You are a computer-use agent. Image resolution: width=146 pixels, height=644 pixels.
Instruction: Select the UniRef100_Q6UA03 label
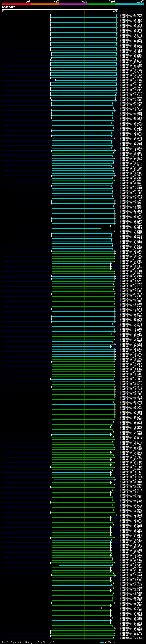pos(131,37)
